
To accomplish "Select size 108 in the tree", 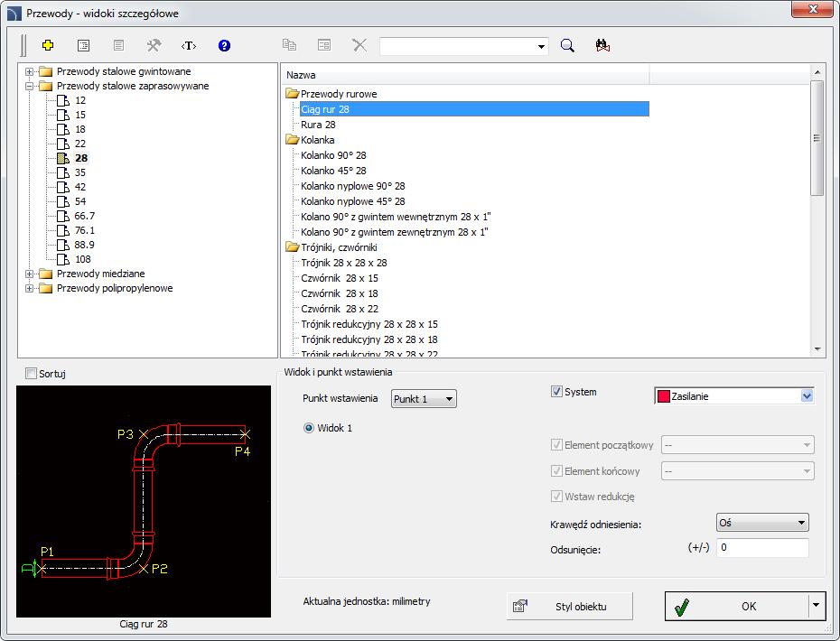I will [x=82, y=259].
